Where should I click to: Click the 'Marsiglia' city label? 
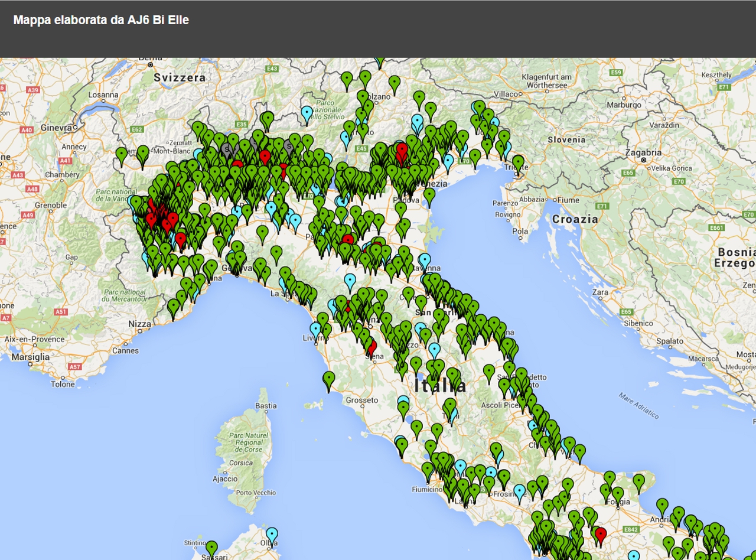31,357
